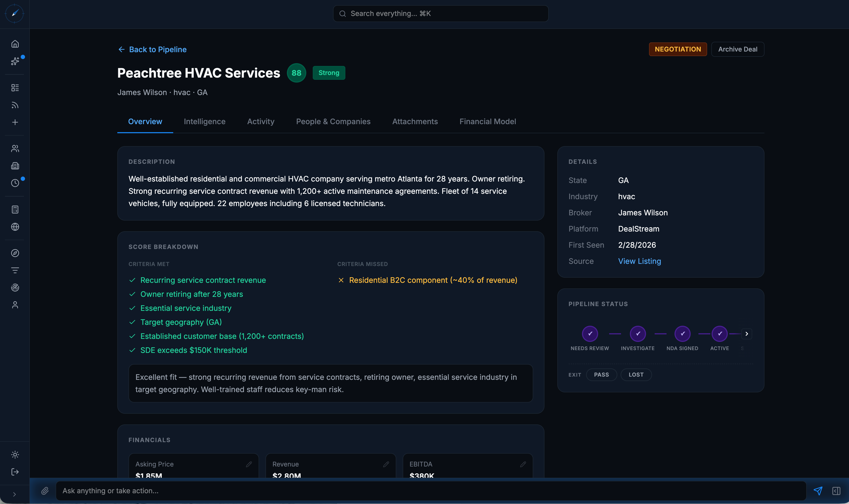Click the clock icon with notification dot
Image resolution: width=849 pixels, height=504 pixels.
tap(15, 183)
